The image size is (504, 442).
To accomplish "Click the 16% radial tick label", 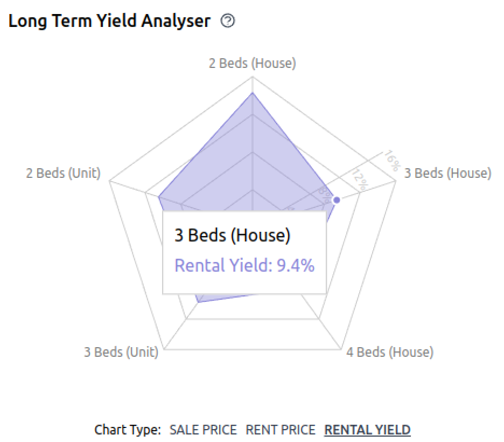I will (393, 161).
